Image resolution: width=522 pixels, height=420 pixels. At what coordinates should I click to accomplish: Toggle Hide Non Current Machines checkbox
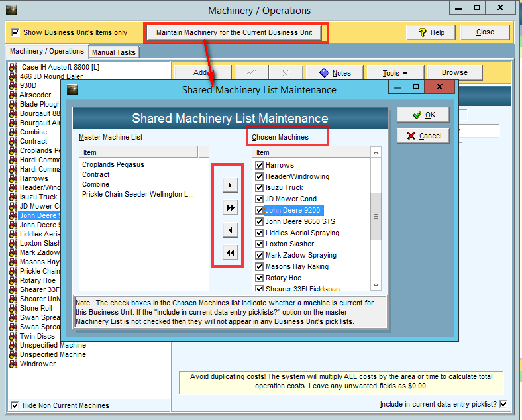coord(15,405)
